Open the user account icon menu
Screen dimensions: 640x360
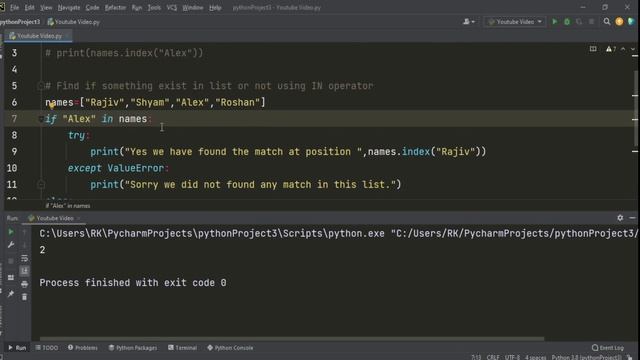point(469,22)
